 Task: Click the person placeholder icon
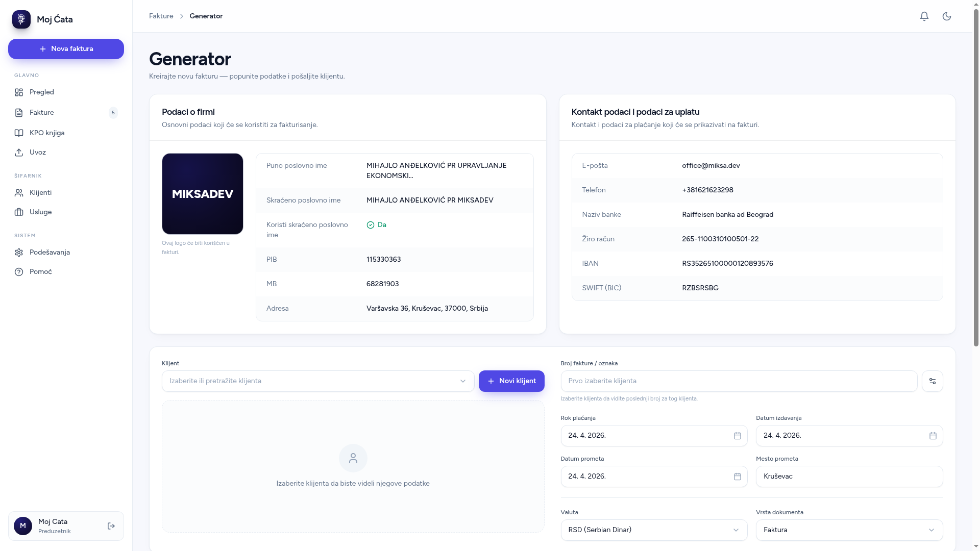353,458
